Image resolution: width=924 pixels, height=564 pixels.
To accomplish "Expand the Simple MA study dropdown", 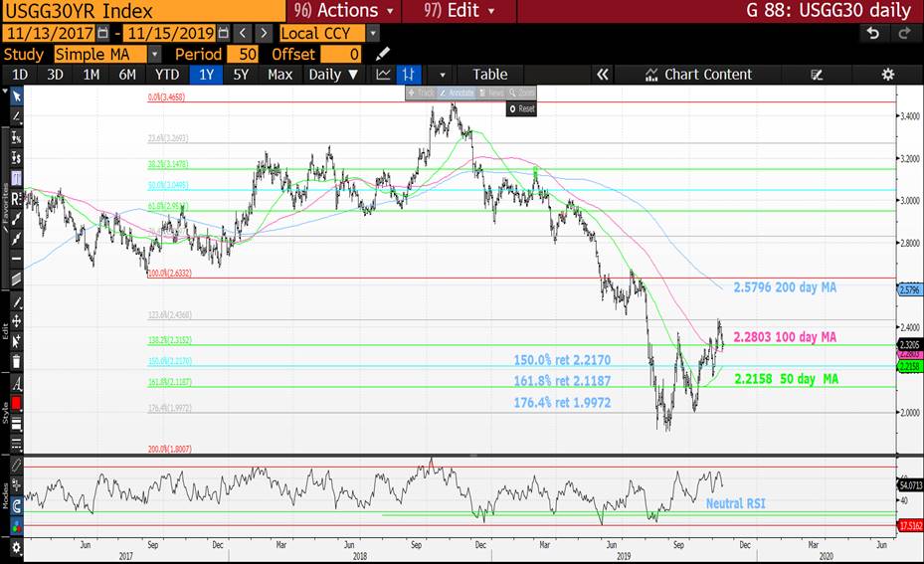I will (x=154, y=55).
